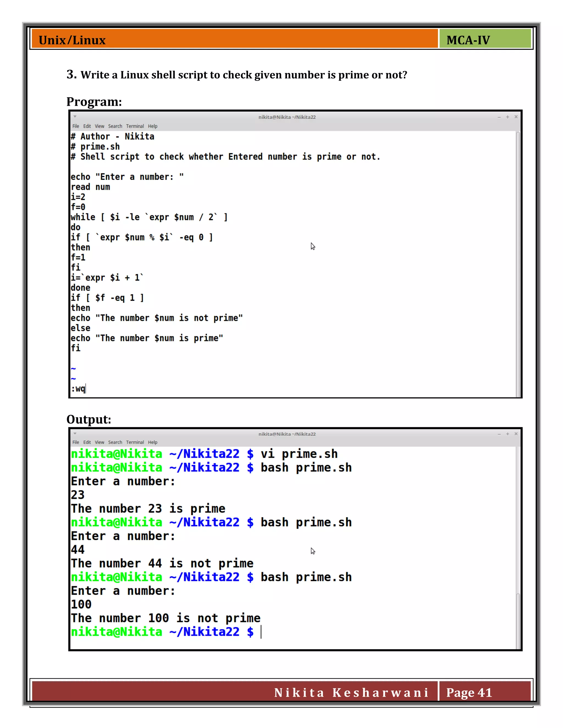Screen dimensions: 563x728
Task: Open File menu in Output terminal window
Action: click(76, 442)
